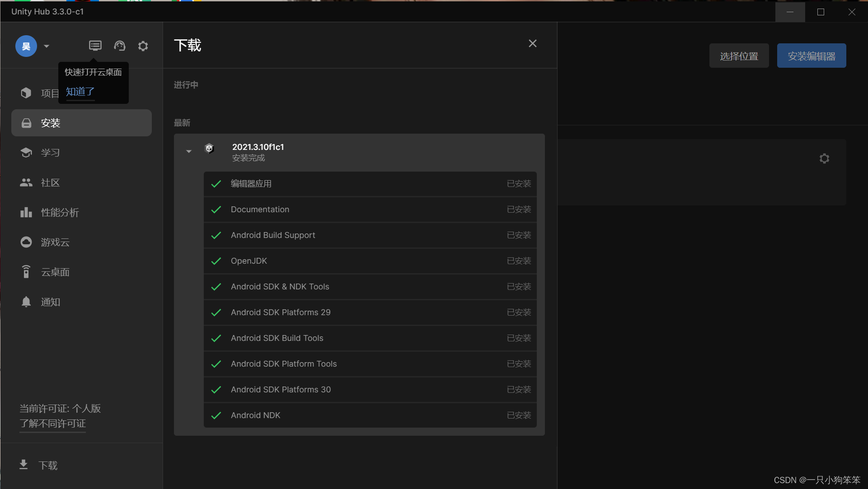Click the download arrow icon beside 下载
The width and height of the screenshot is (868, 489).
23,465
